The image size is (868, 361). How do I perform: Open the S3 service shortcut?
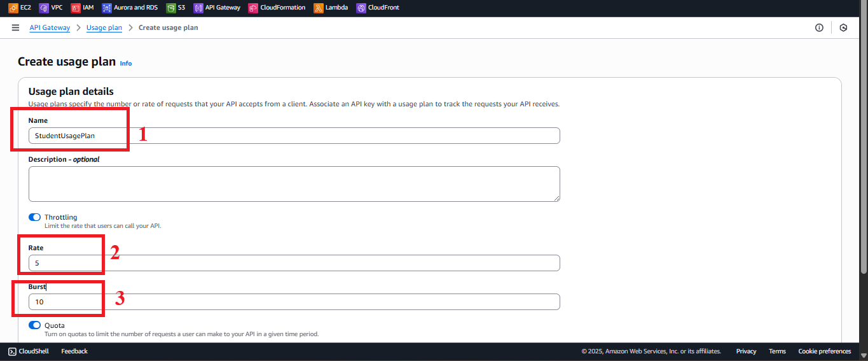click(x=176, y=8)
